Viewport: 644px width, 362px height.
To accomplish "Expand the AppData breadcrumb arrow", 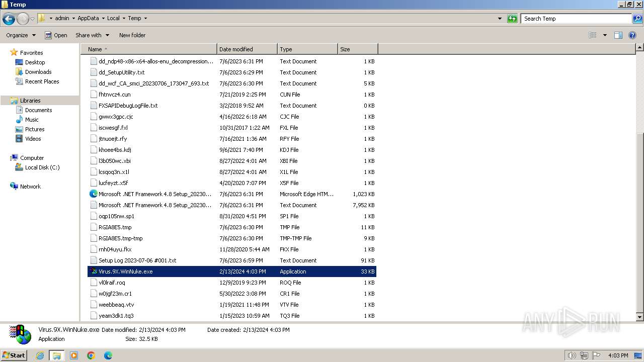I will click(103, 18).
